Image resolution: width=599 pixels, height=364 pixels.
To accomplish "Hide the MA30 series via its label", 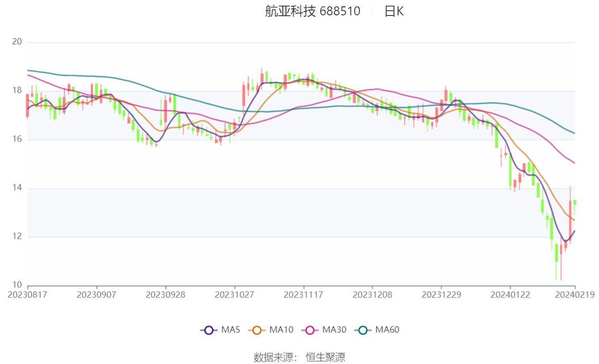I will click(334, 330).
